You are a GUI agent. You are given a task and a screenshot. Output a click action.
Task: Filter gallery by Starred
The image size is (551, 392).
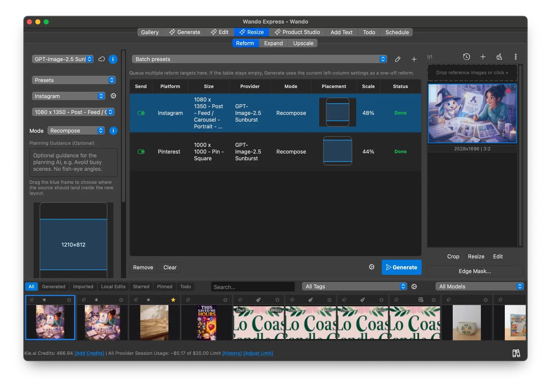point(141,287)
